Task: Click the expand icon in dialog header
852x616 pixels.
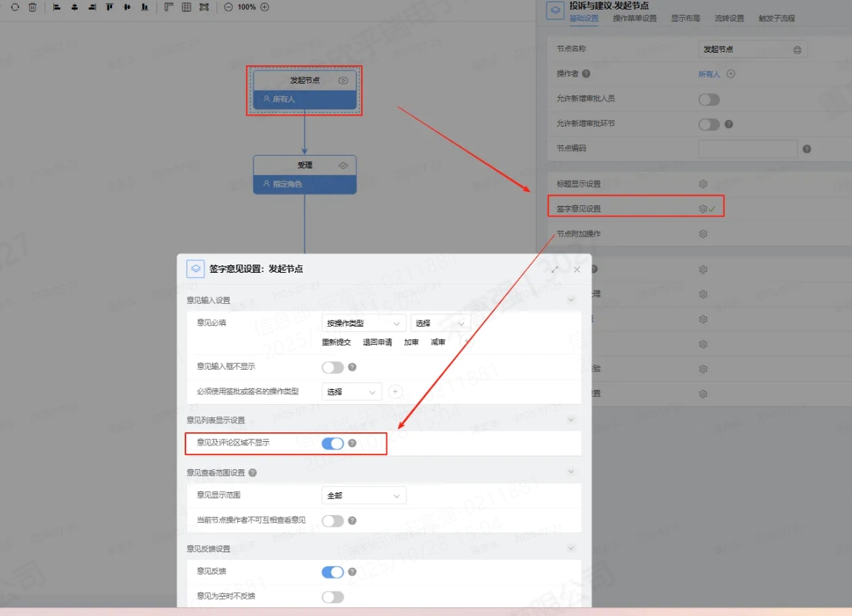Action: point(555,269)
